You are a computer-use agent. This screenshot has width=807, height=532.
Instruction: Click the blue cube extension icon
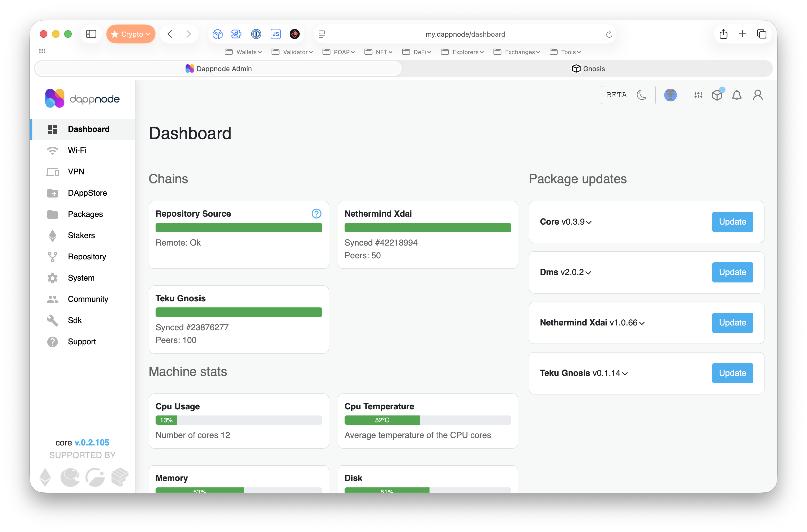[x=217, y=34]
